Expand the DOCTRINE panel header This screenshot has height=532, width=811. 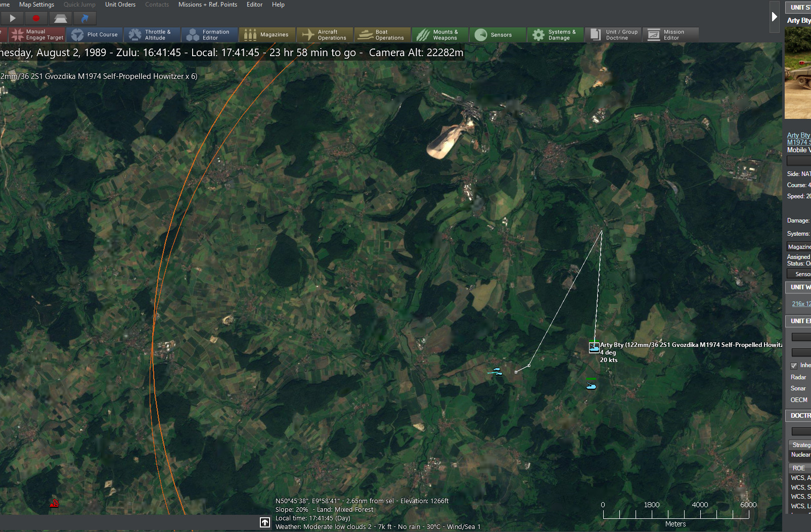(798, 415)
